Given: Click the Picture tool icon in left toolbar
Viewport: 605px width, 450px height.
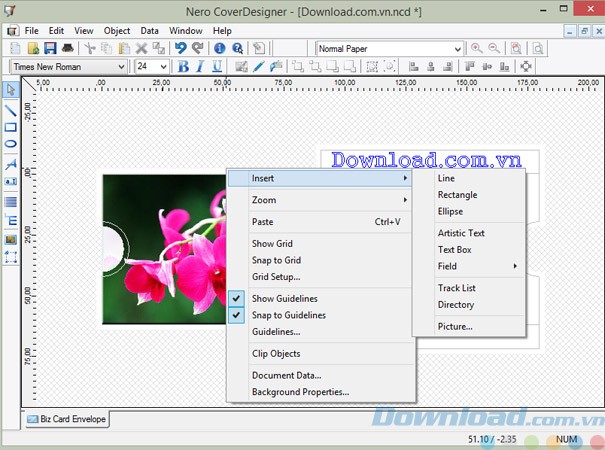Looking at the screenshot, I should 11,239.
